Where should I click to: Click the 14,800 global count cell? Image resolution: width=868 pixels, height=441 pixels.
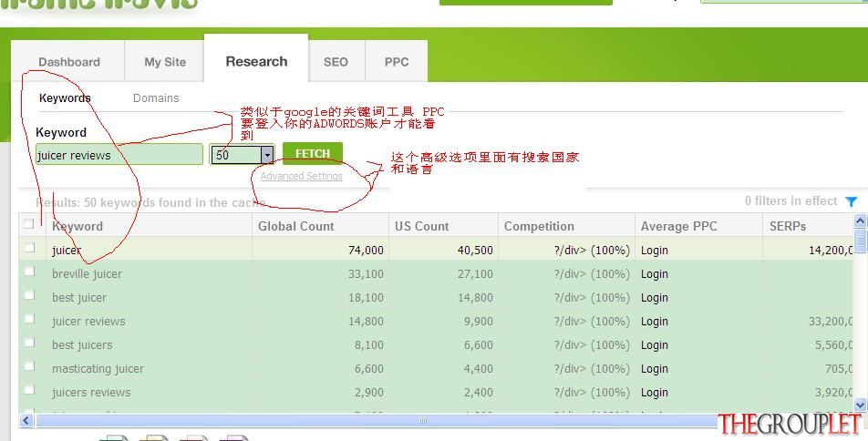click(366, 321)
